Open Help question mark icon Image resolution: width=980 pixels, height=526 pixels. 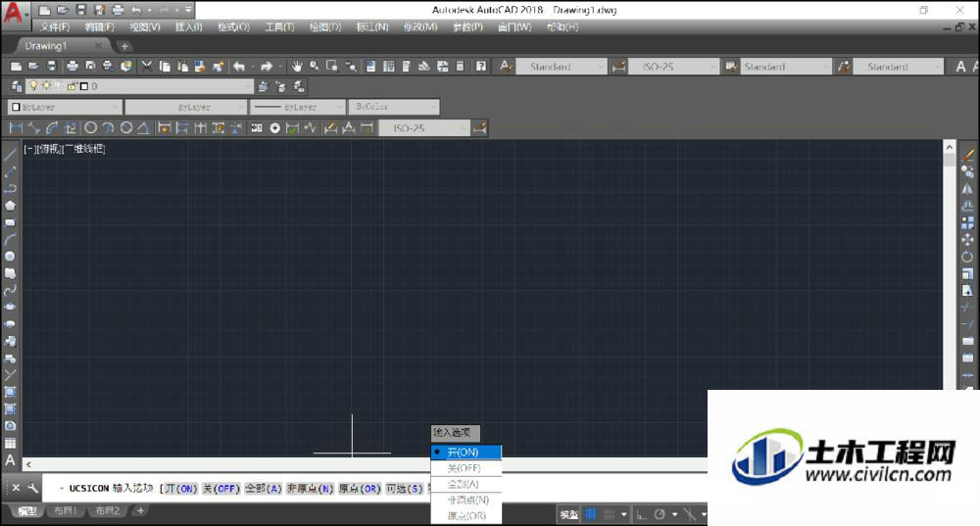(x=480, y=67)
